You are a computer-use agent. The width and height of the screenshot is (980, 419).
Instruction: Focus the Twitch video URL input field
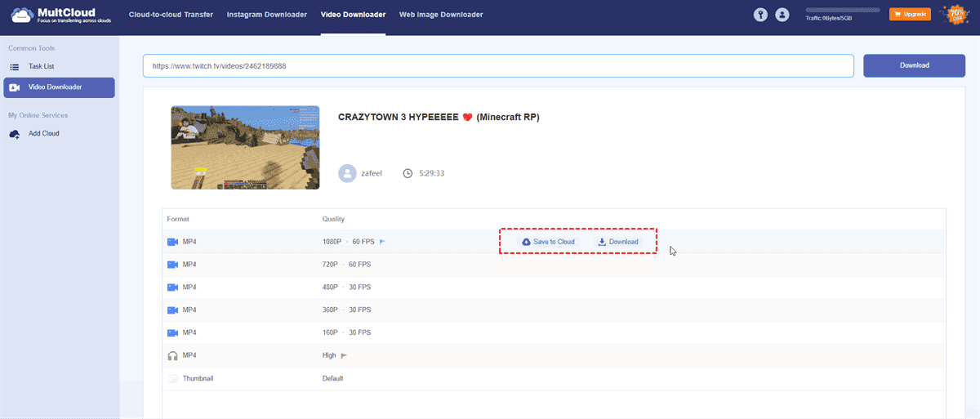tap(498, 65)
